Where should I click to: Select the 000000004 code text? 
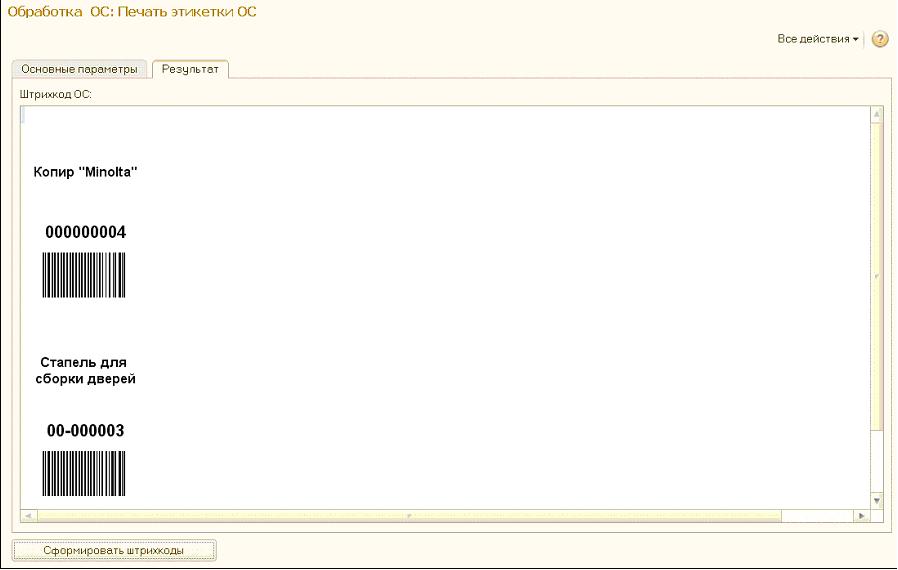85,232
